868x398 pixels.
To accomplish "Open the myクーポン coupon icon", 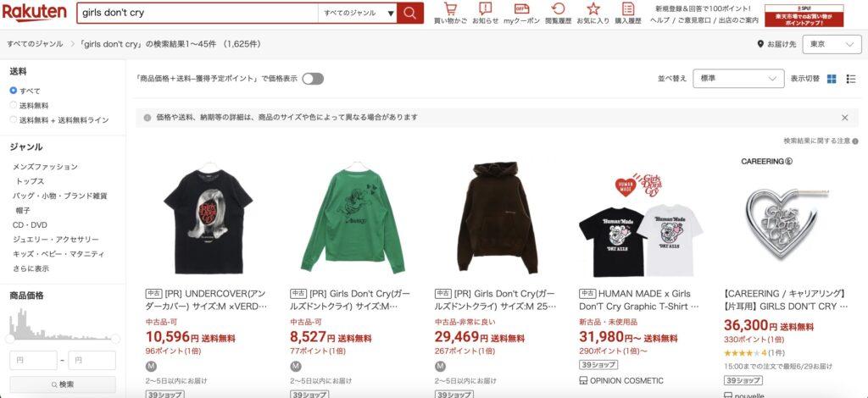I will (521, 8).
